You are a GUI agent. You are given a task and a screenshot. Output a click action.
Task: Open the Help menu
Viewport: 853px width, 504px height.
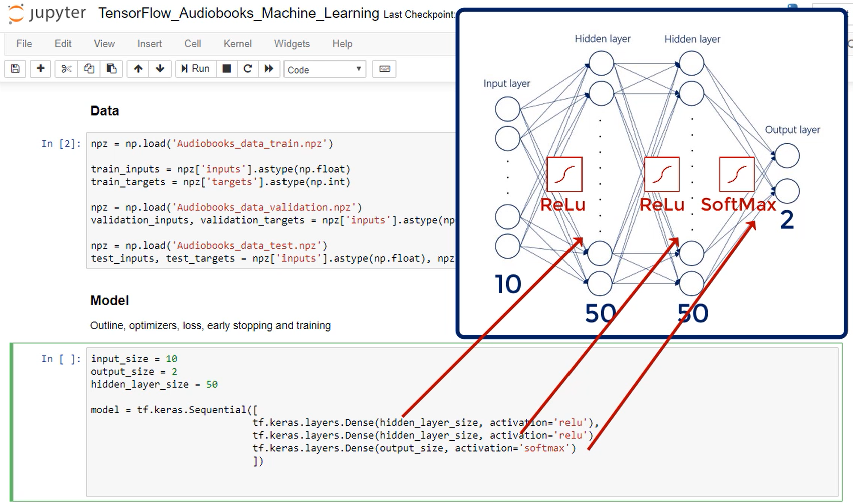click(x=342, y=44)
